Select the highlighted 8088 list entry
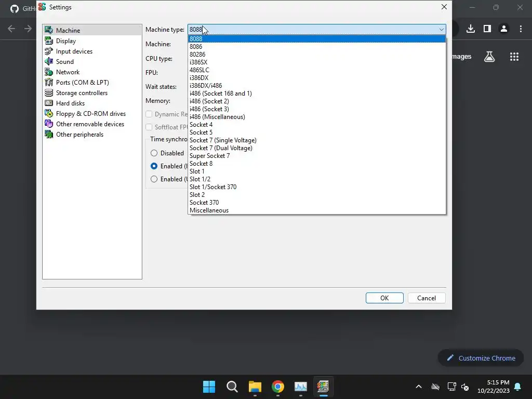This screenshot has height=399, width=532. pyautogui.click(x=316, y=38)
